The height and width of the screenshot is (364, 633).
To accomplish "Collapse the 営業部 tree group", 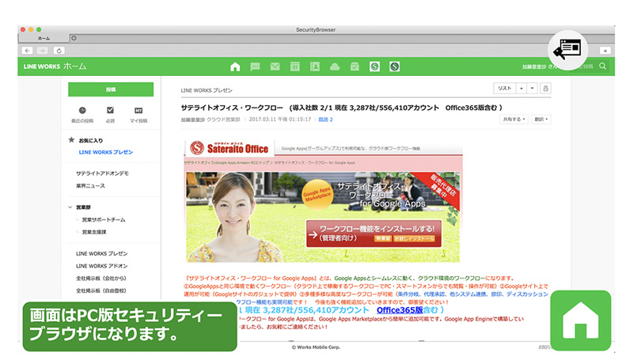I will tap(70, 207).
